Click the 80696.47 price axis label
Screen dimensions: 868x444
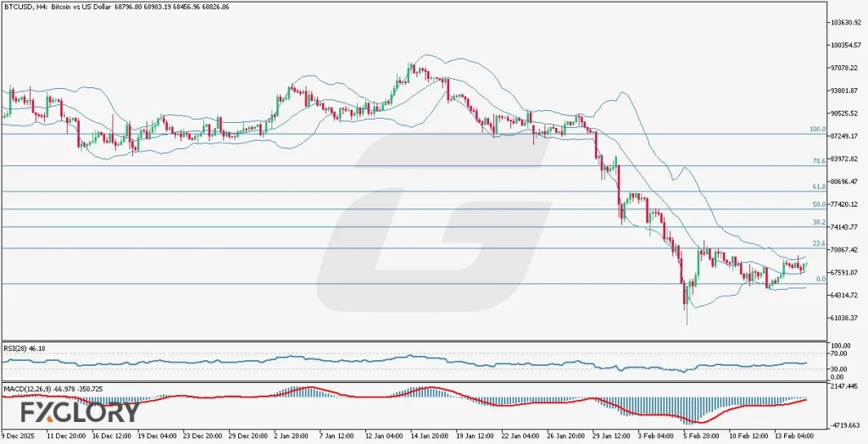pyautogui.click(x=845, y=181)
